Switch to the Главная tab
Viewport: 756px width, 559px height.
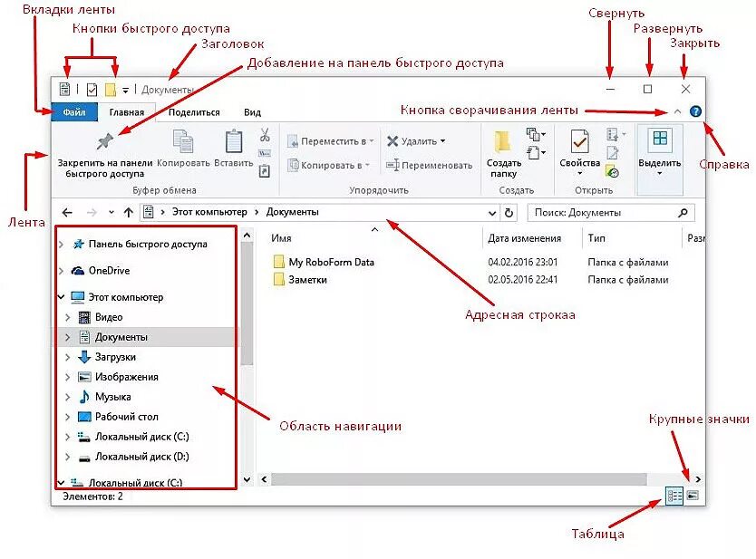click(x=127, y=112)
